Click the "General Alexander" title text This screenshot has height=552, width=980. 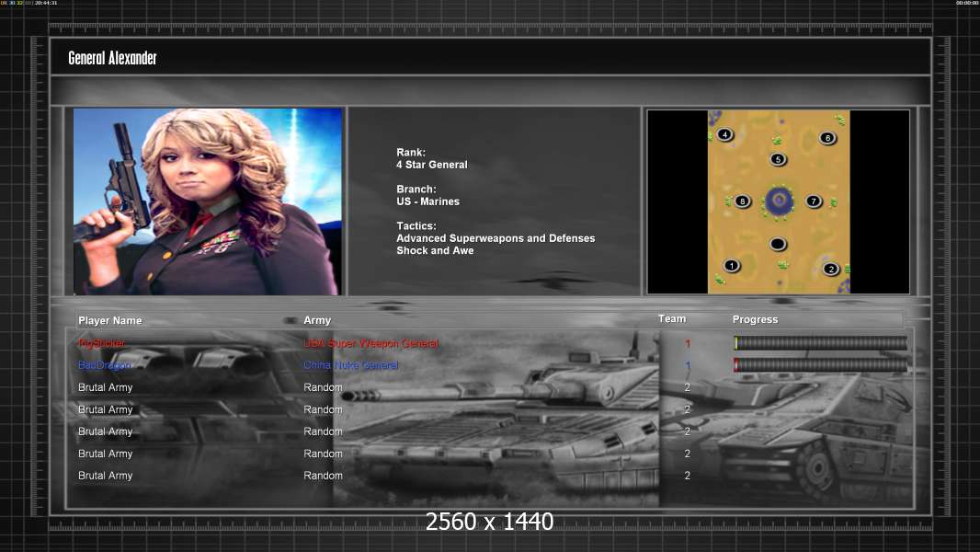click(x=112, y=58)
